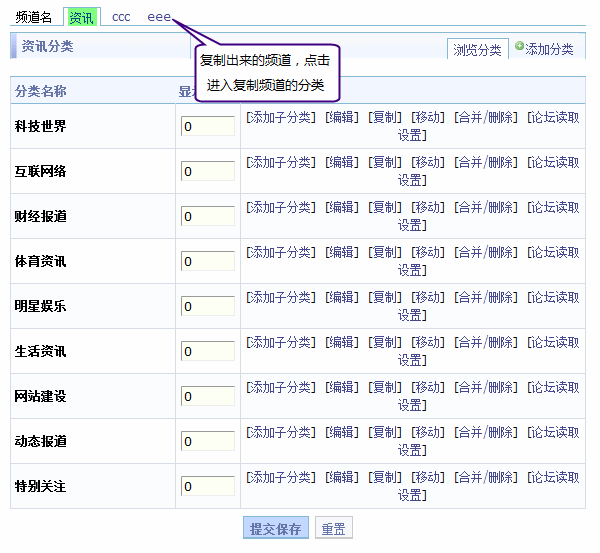Switch to the 浏览分类 tab
This screenshot has width=600, height=553.
(477, 50)
